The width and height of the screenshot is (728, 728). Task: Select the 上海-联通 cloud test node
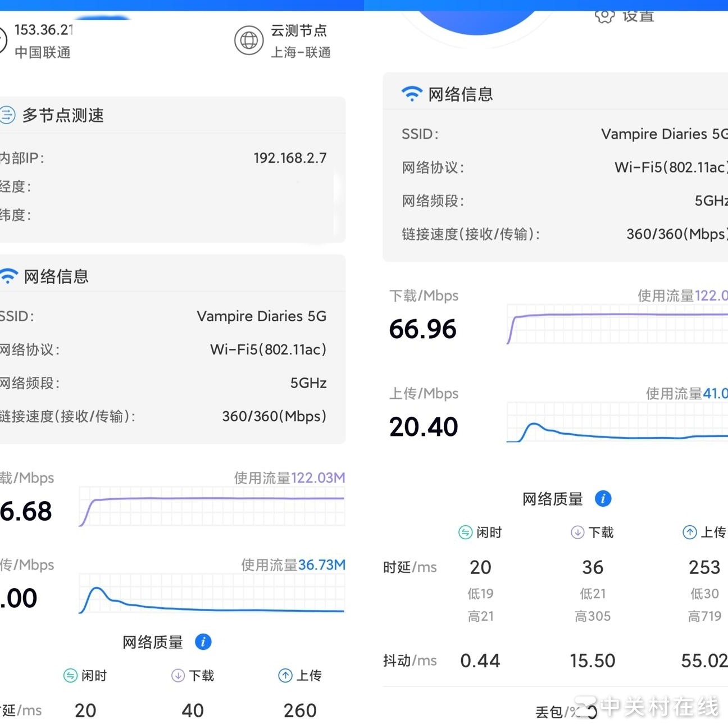point(300,52)
